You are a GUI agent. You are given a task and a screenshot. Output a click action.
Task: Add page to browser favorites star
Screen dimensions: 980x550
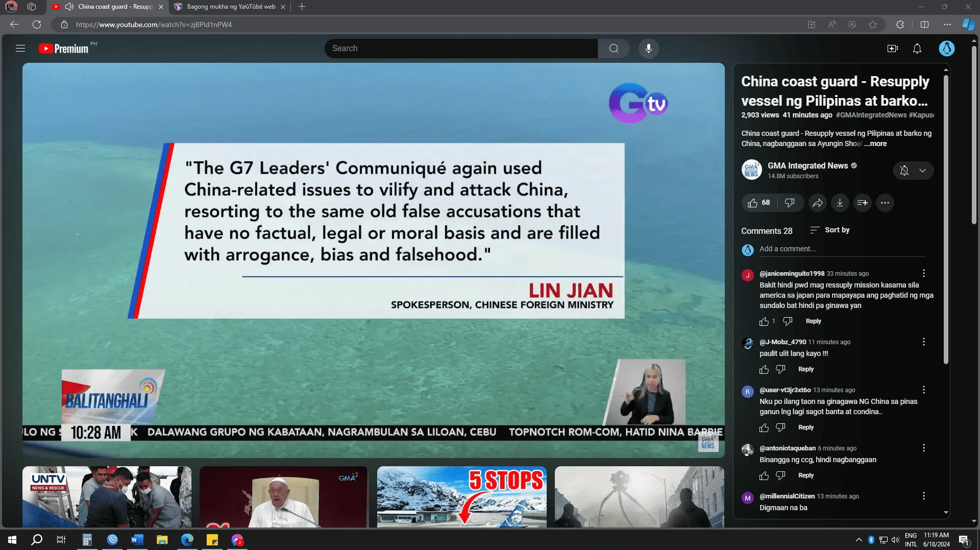[872, 25]
